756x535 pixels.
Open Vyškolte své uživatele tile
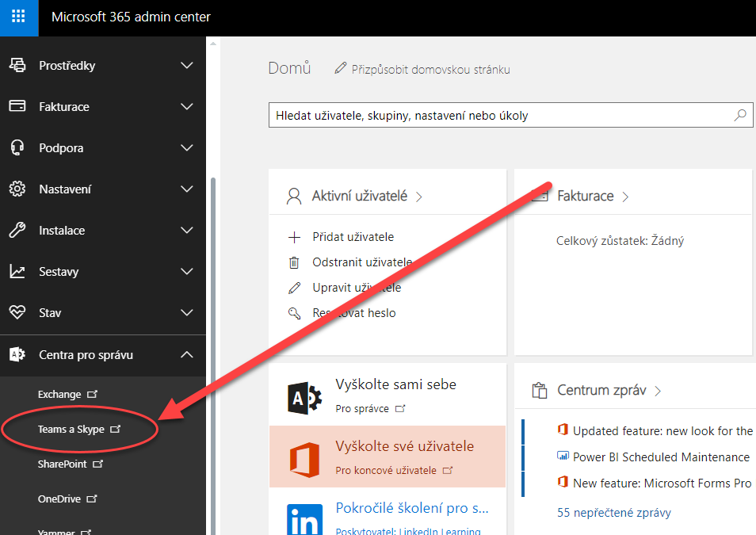tap(388, 457)
